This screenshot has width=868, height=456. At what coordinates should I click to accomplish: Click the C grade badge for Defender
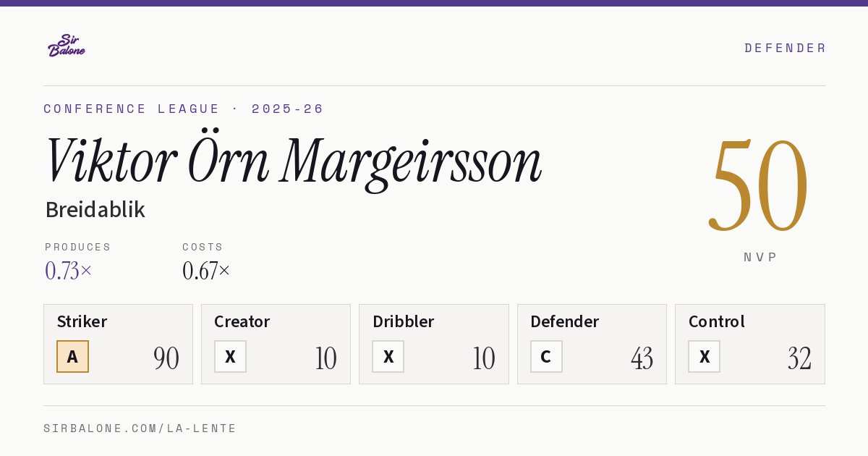coord(546,357)
